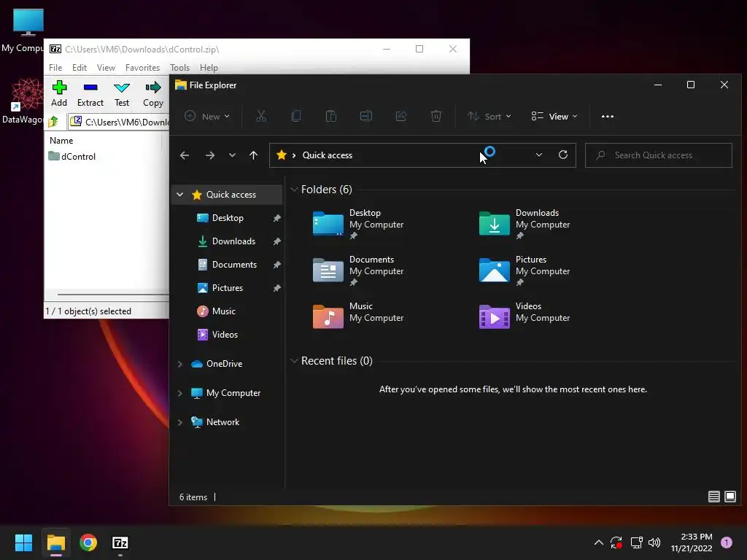Switch to details view in status bar

pyautogui.click(x=713, y=497)
